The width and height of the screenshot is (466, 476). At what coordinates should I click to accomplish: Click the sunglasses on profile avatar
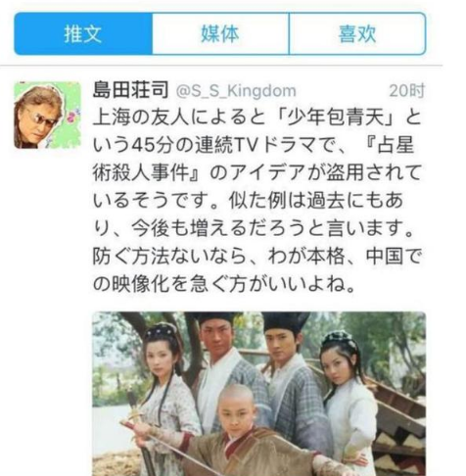coord(41,119)
